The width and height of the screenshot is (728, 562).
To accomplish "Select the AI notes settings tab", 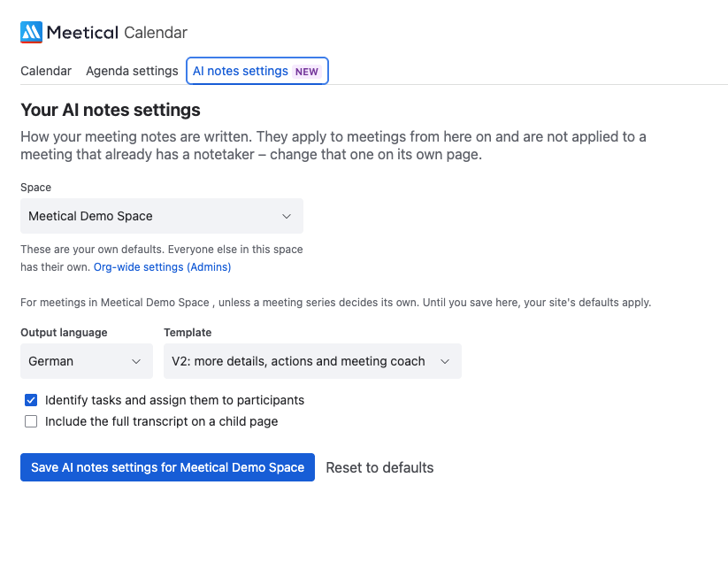I will pyautogui.click(x=257, y=71).
